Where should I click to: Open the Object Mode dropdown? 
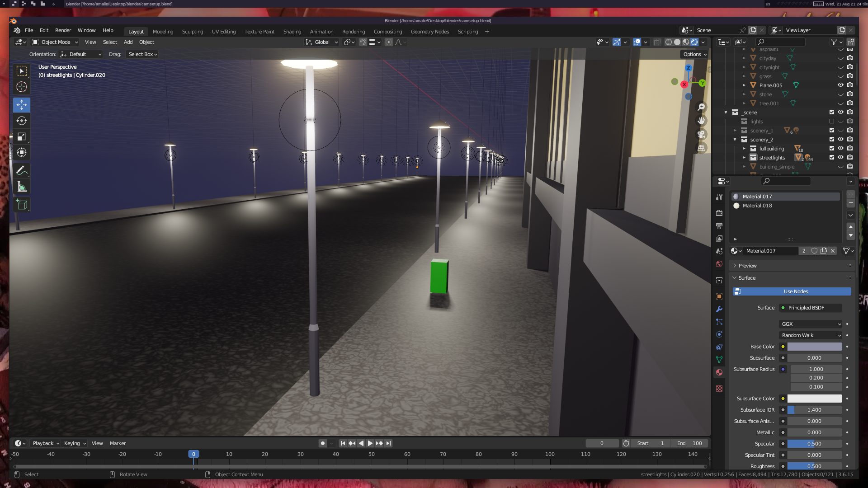tap(55, 42)
